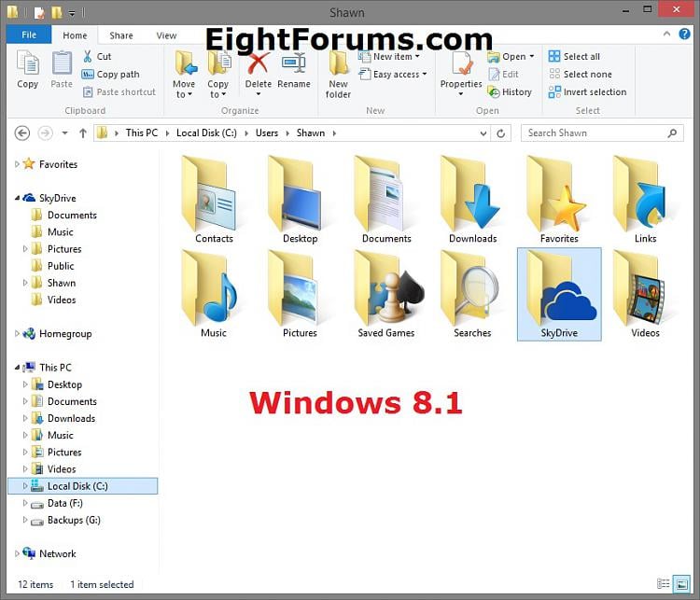Select the Contacts folder
This screenshot has width=700, height=600.
(214, 199)
